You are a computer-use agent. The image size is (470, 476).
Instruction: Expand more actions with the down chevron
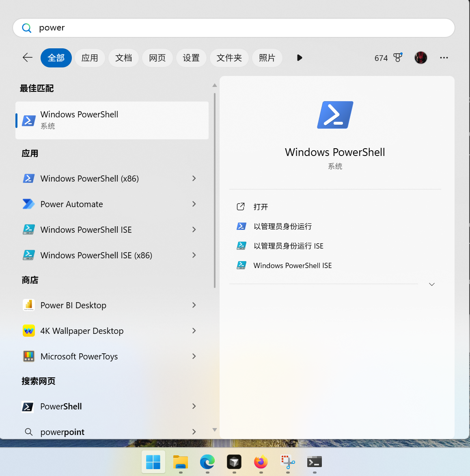click(x=431, y=284)
